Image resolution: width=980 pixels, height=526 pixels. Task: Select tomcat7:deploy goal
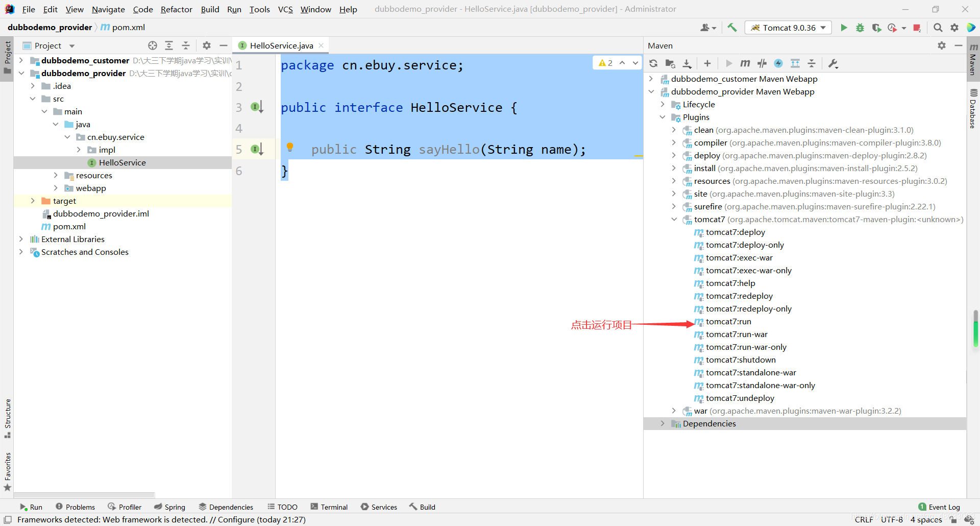click(736, 232)
